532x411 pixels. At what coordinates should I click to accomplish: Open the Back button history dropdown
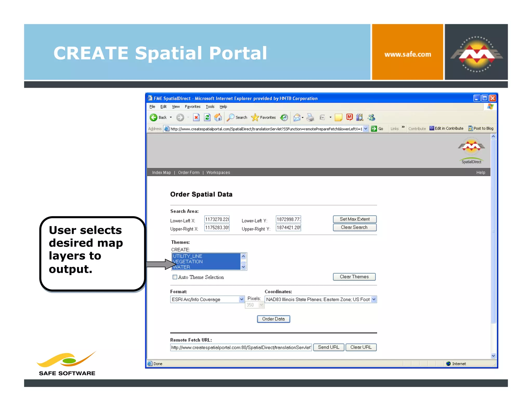[x=171, y=117]
